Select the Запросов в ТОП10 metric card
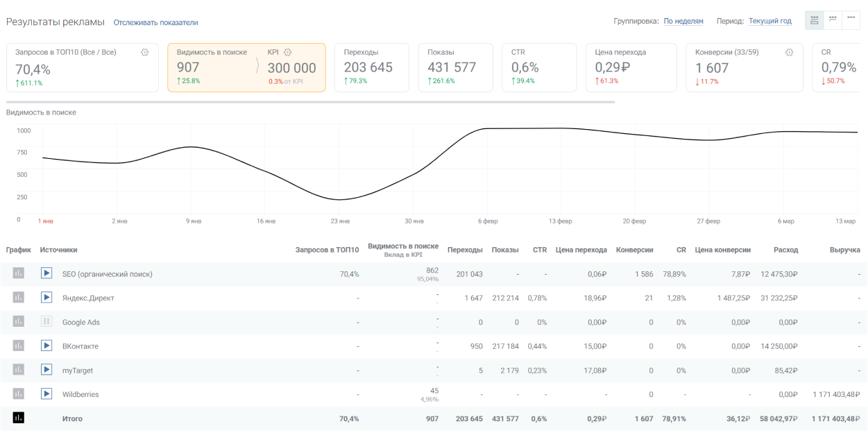Viewport: 868px width, 433px height. pos(83,67)
